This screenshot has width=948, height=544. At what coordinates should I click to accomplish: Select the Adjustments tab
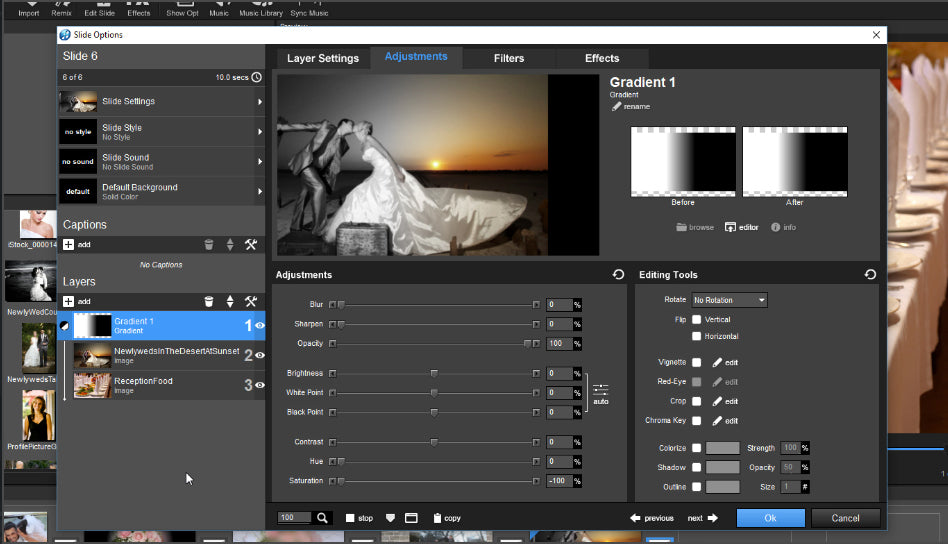tap(416, 57)
